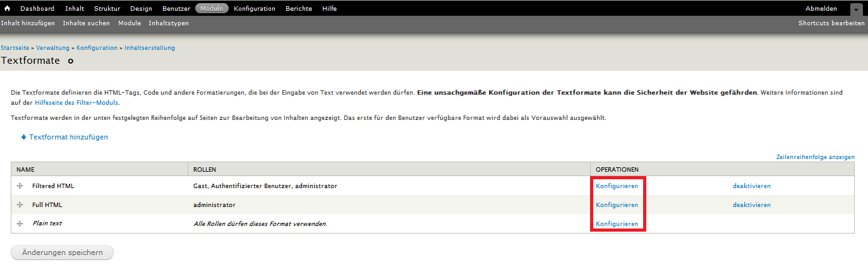
Task: Go to Inhaltserstellung breadcrumb
Action: pyautogui.click(x=150, y=48)
